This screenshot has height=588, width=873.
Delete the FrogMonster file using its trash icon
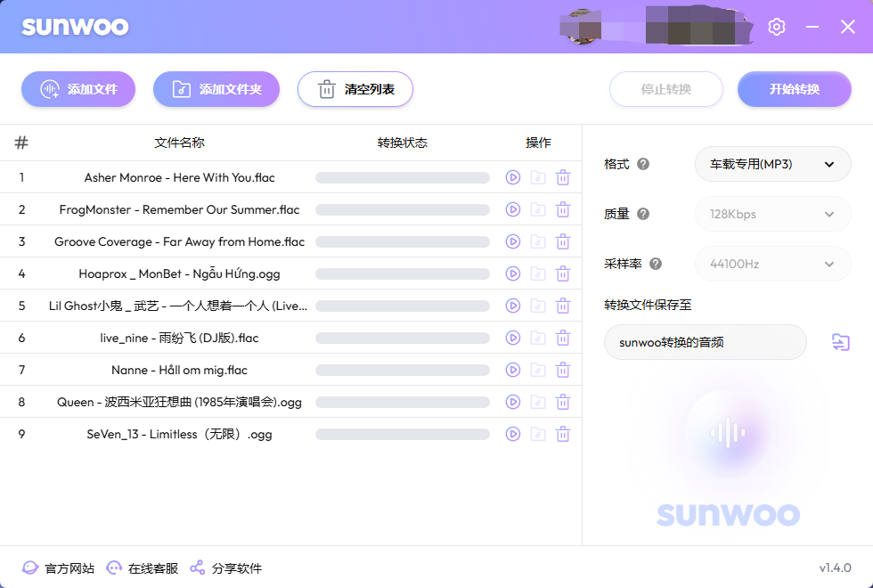point(563,209)
